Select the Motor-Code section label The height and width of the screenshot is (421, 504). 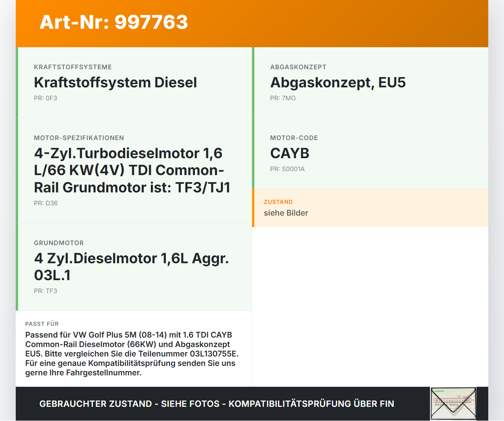coord(294,138)
